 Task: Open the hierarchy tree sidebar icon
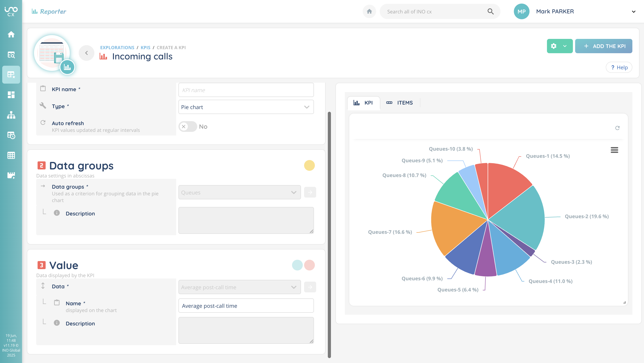(x=11, y=115)
